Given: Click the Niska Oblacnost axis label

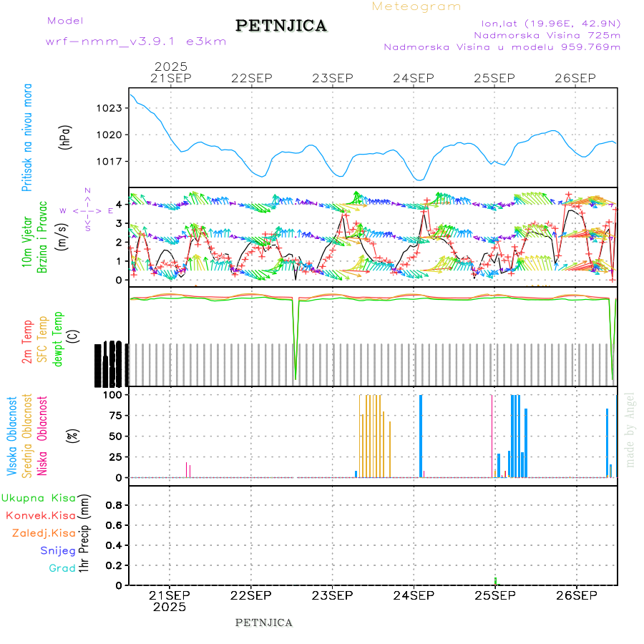Looking at the screenshot, I should pos(42,434).
